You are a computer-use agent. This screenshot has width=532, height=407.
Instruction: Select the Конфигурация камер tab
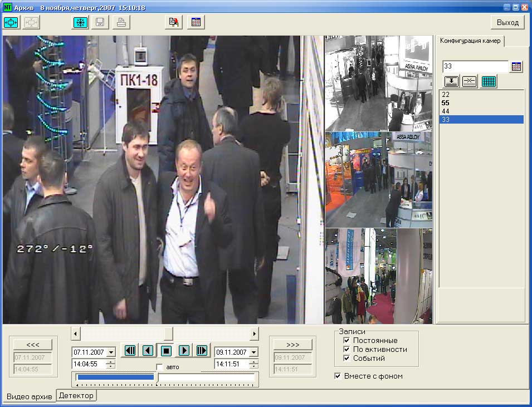[x=470, y=41]
